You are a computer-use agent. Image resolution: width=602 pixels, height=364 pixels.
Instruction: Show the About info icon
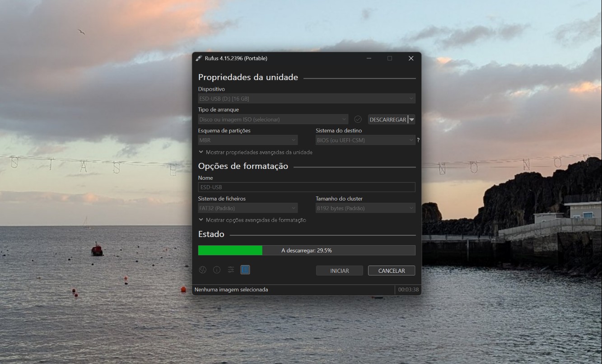(x=217, y=270)
